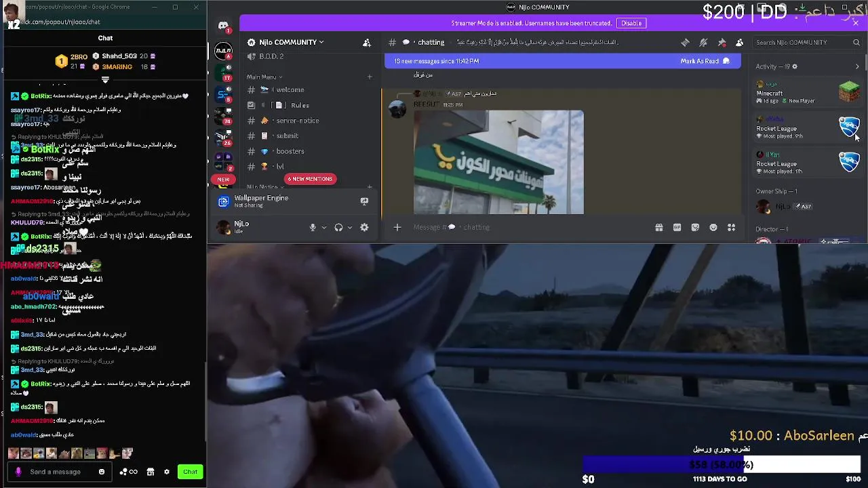The image size is (868, 488).
Task: Deafen with the Discord headphones button
Action: click(x=338, y=228)
